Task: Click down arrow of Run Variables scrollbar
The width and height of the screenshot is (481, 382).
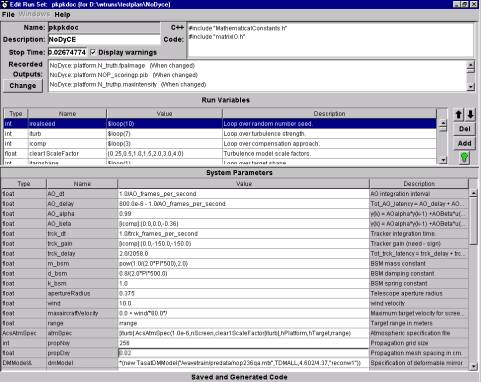Action: 443,160
